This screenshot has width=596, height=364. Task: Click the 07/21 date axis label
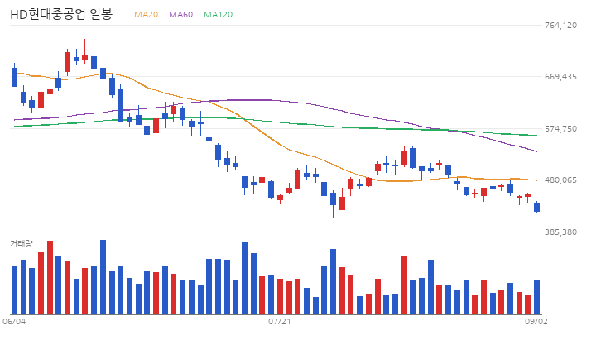(280, 322)
